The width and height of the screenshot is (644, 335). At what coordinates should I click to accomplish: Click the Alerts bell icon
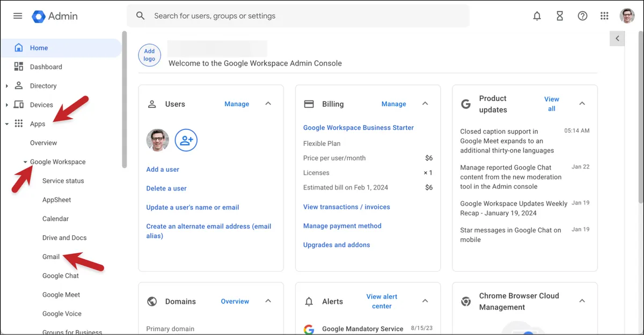point(309,302)
